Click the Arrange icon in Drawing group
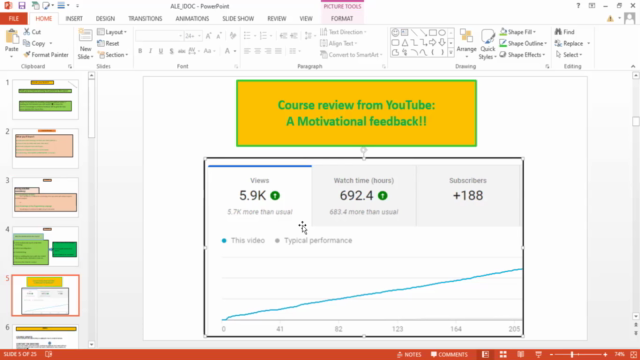640x360 pixels. tap(467, 37)
